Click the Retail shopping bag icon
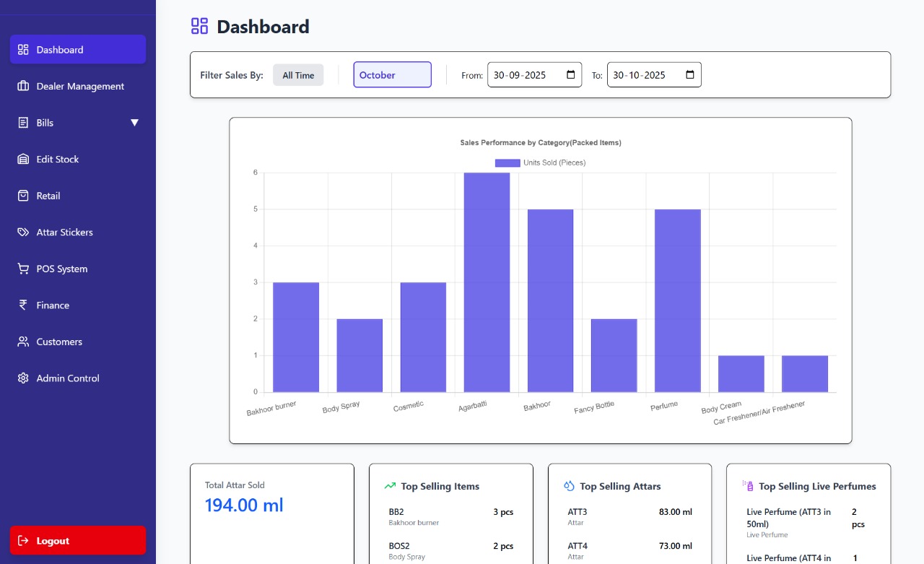The width and height of the screenshot is (924, 564). (23, 196)
